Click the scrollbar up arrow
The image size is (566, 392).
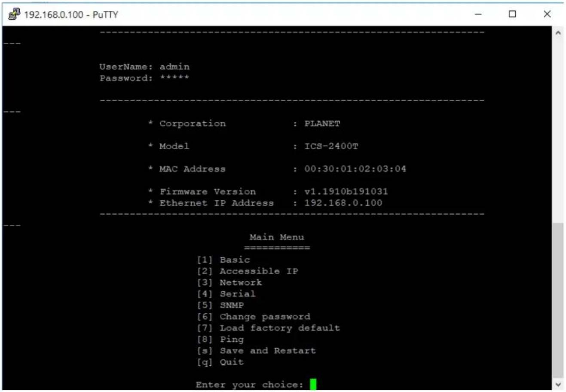pos(558,33)
